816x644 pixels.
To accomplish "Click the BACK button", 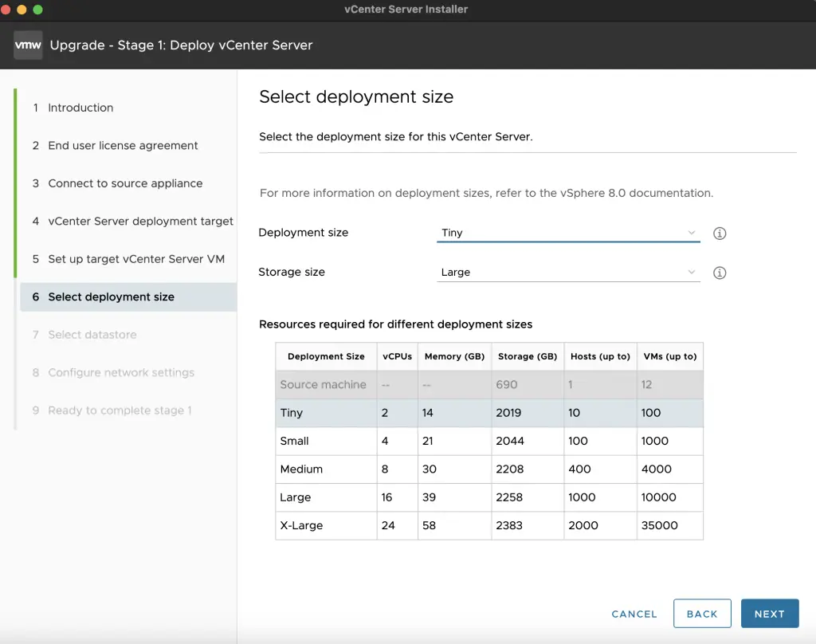I will 702,614.
